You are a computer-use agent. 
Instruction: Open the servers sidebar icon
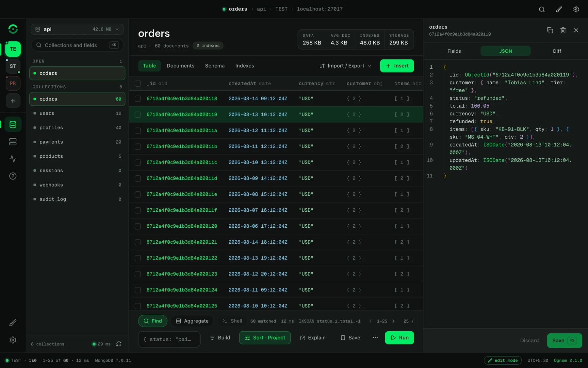point(13,142)
